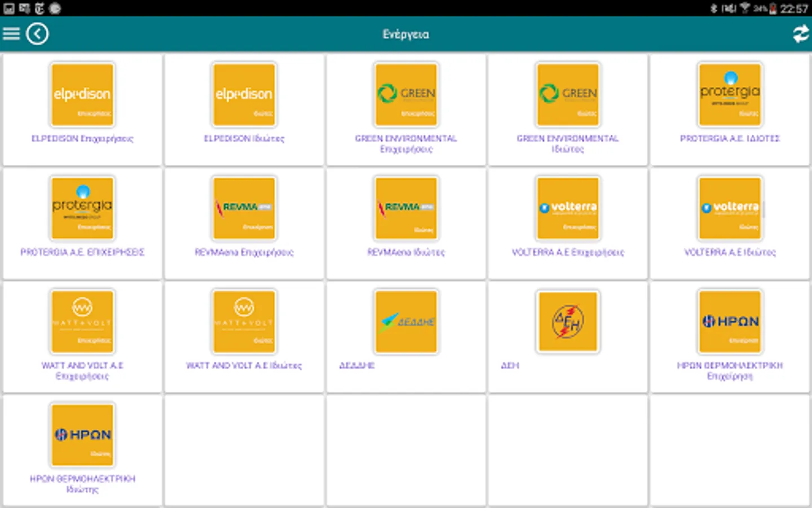Open ΗΡΩΝ ΘΕΡΜΟΗΛΕΚΤΡΙΚΗ Ιδιώτης logo
Image resolution: width=812 pixels, height=508 pixels.
click(x=82, y=435)
